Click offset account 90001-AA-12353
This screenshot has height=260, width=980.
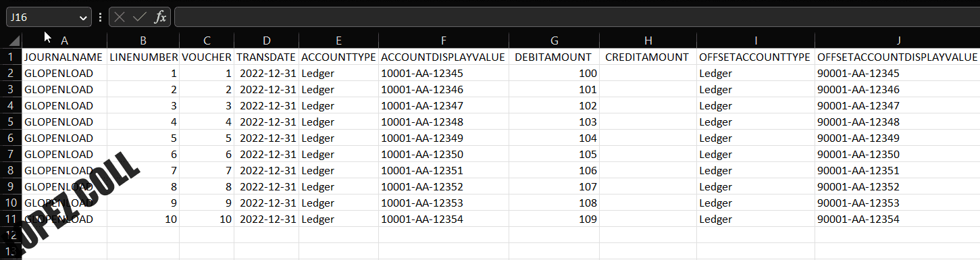click(x=898, y=203)
